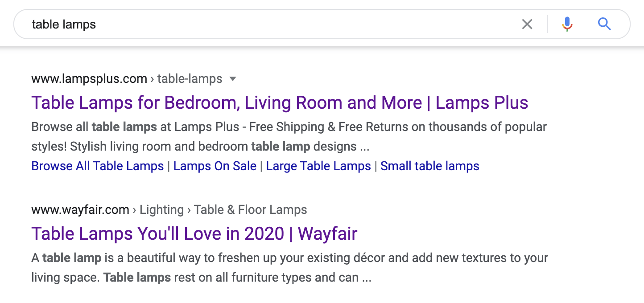Viewport: 644px width, 303px height.
Task: Open the "Lighting" breadcrumb category
Action: (x=161, y=209)
